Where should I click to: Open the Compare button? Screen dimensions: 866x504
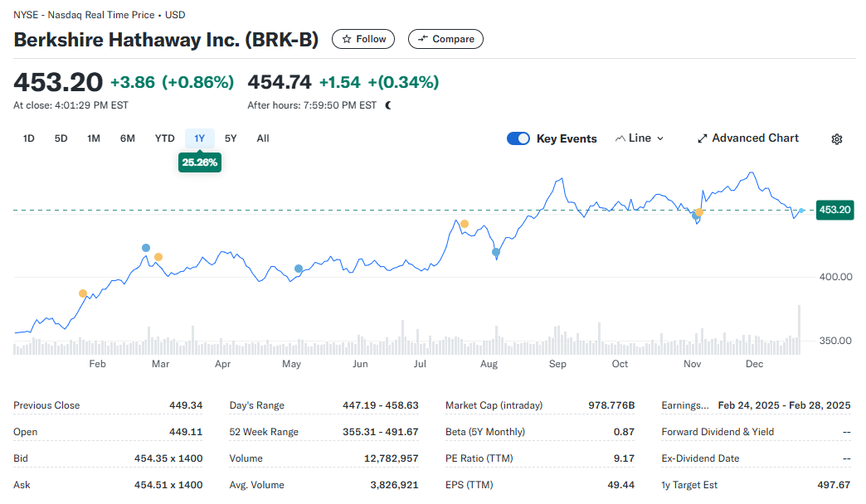445,39
